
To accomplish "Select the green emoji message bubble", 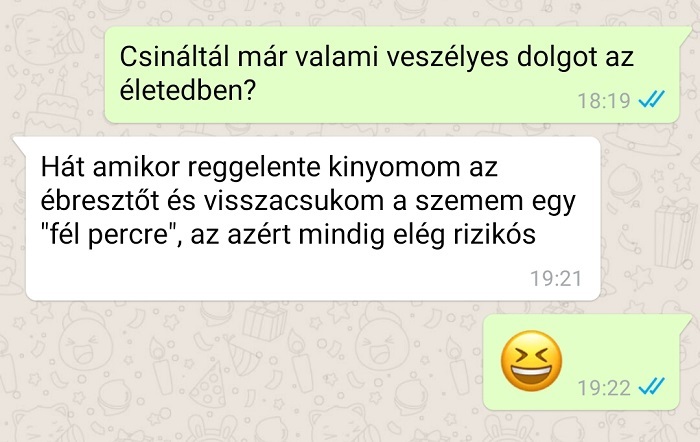I will pyautogui.click(x=587, y=362).
